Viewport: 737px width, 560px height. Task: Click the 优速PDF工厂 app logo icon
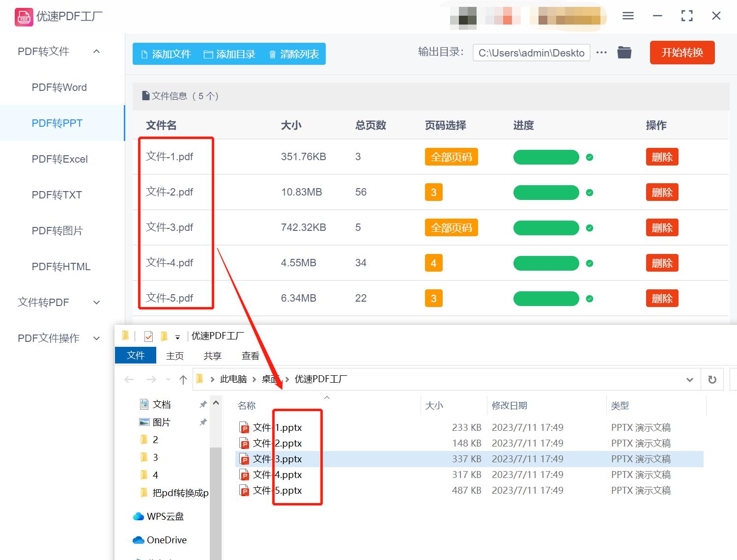[x=23, y=16]
